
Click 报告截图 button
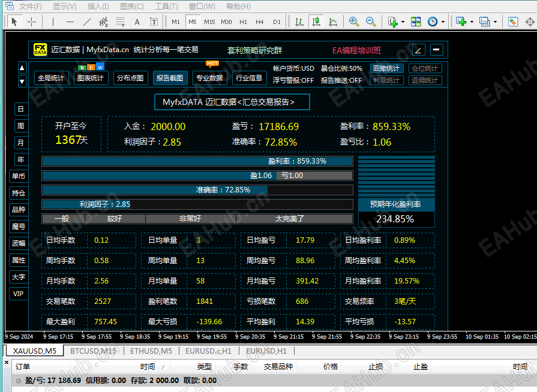[x=170, y=78]
